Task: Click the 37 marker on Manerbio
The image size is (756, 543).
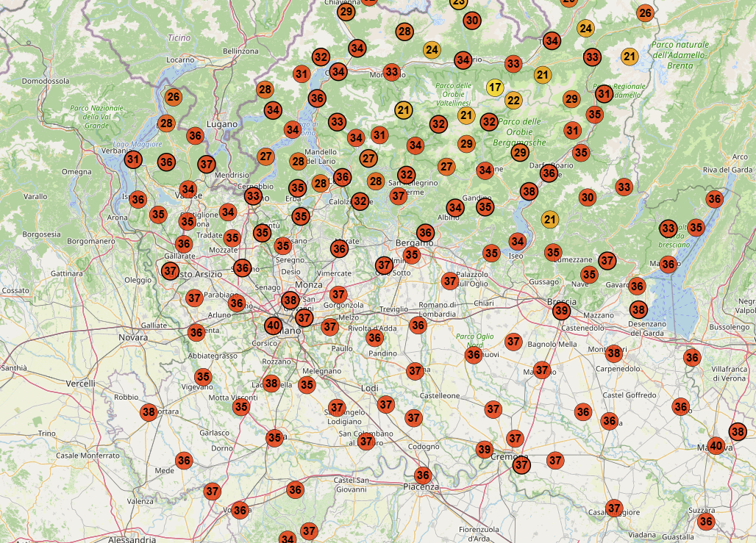Action: point(542,370)
